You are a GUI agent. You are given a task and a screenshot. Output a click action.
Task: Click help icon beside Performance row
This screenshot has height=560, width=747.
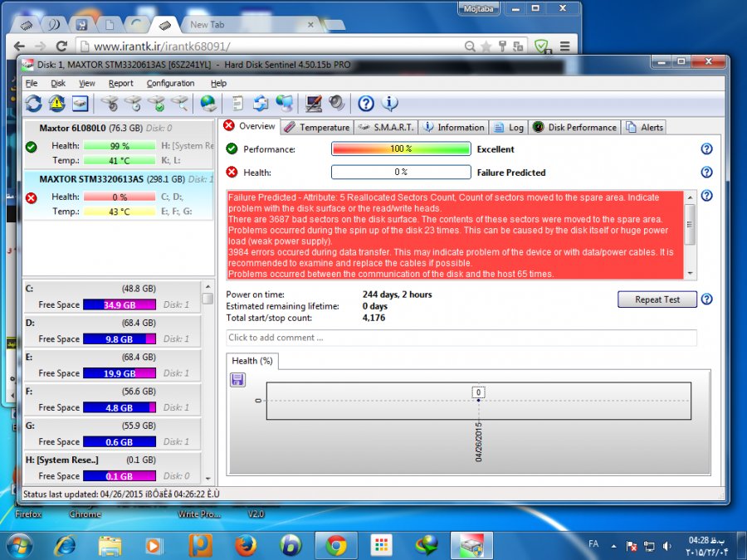coord(706,149)
